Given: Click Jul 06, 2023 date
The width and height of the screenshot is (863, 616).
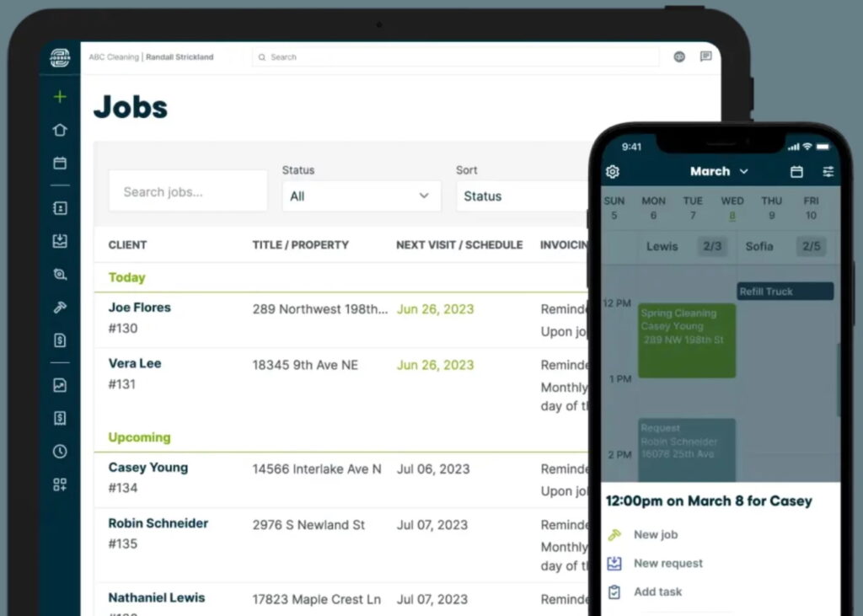Looking at the screenshot, I should pos(433,469).
